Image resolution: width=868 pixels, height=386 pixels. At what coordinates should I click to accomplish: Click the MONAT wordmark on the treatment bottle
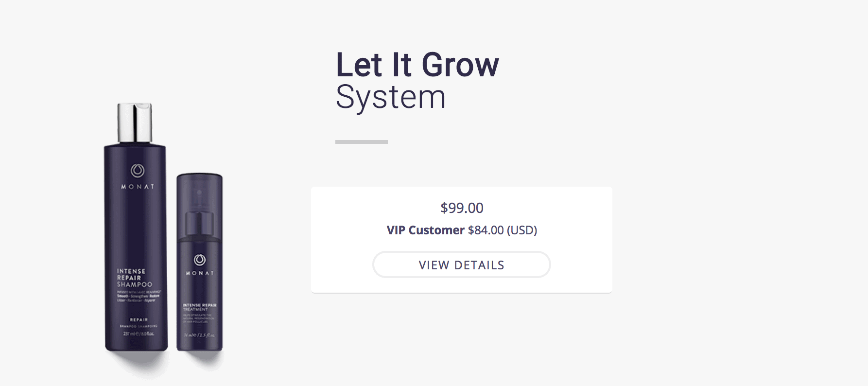200,273
